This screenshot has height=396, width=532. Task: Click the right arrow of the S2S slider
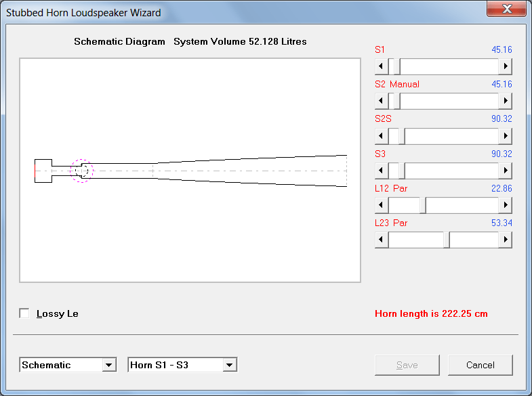[505, 136]
